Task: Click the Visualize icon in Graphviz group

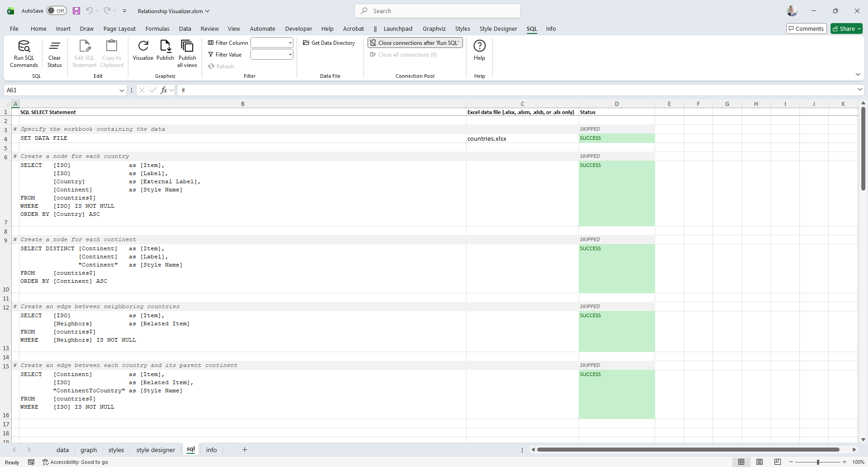Action: [143, 47]
